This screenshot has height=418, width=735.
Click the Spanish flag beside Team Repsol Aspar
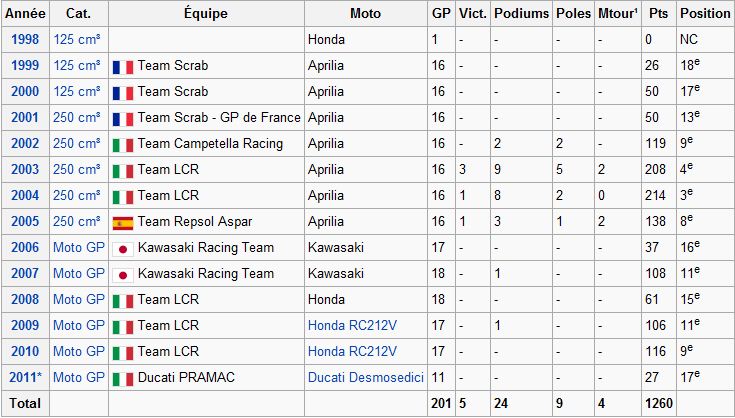click(x=123, y=223)
